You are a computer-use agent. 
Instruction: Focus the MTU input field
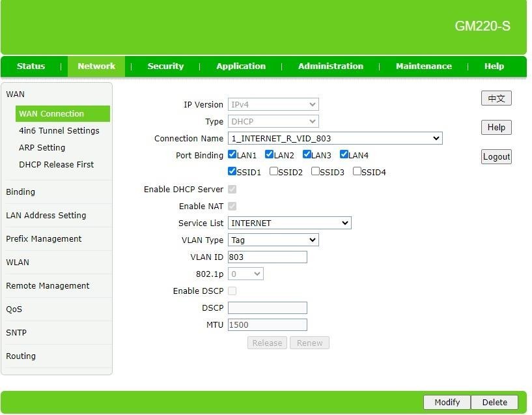267,324
